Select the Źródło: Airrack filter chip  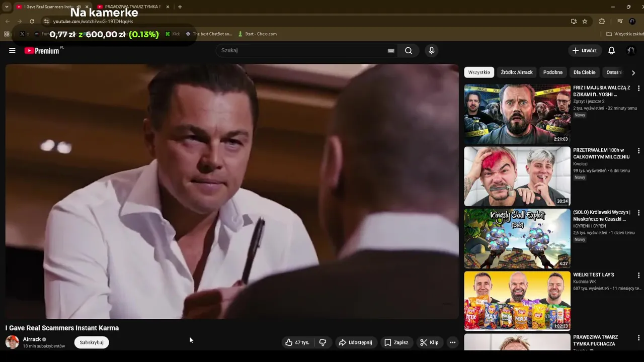[x=516, y=72]
